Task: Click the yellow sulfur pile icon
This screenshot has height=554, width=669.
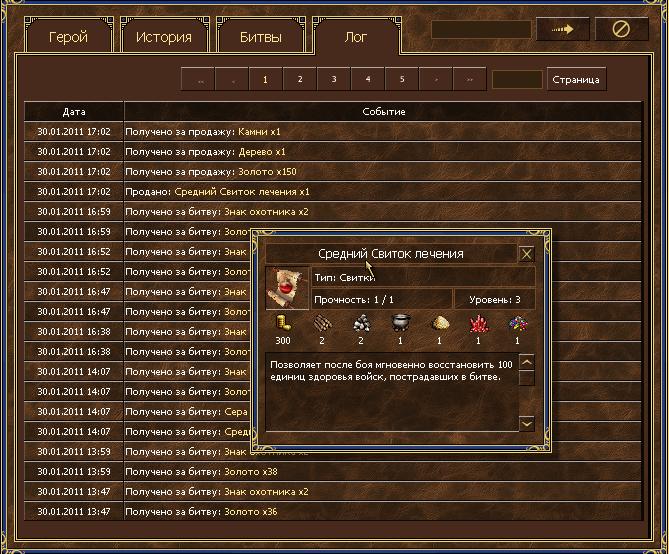Action: click(x=439, y=323)
